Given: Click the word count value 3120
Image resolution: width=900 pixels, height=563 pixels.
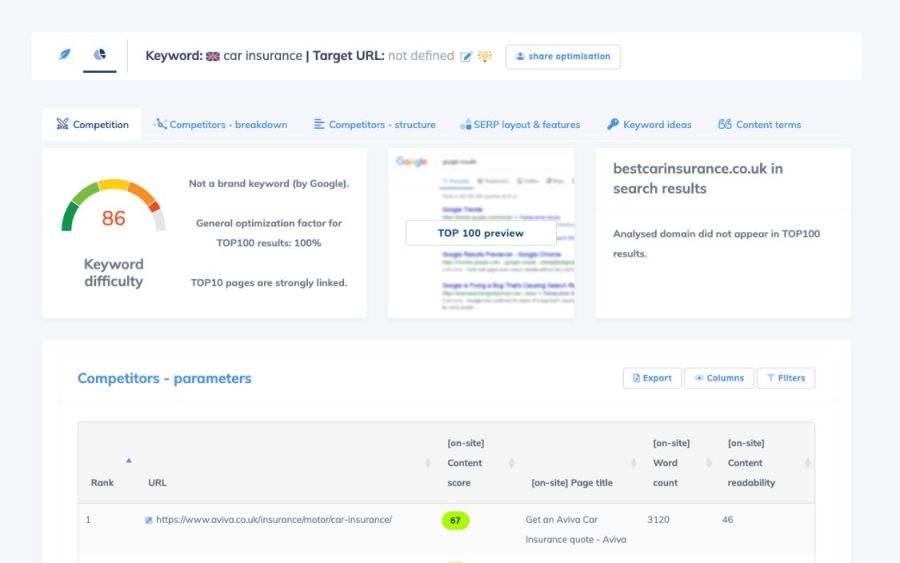Looking at the screenshot, I should [x=658, y=520].
